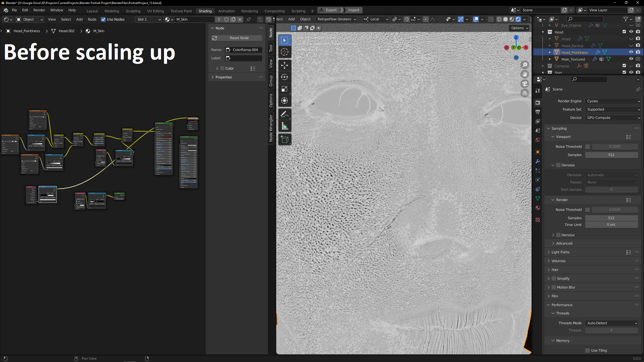Select the Move tool in viewport toolbar
The width and height of the screenshot is (644, 362).
(285, 65)
